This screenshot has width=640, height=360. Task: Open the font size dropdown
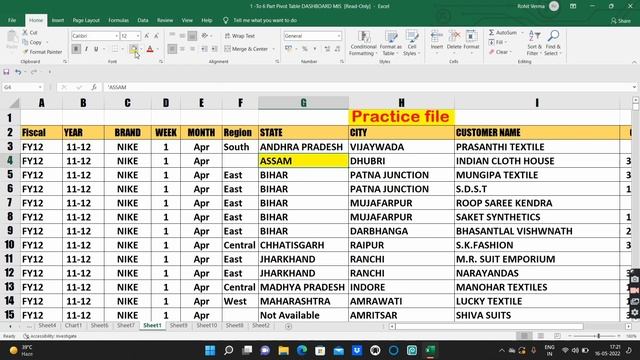(138, 36)
